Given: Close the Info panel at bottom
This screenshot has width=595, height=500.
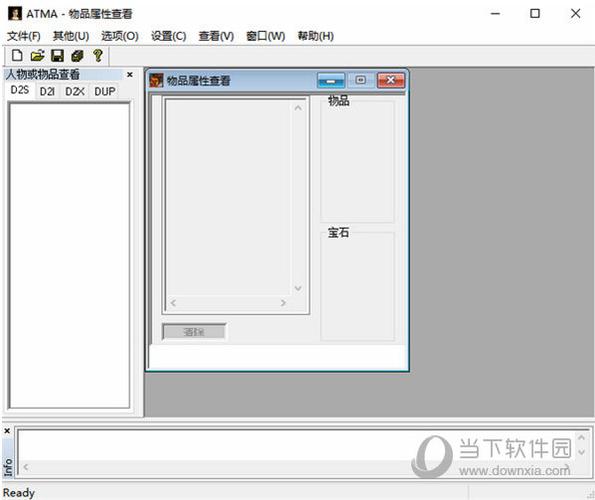Looking at the screenshot, I should [x=7, y=431].
